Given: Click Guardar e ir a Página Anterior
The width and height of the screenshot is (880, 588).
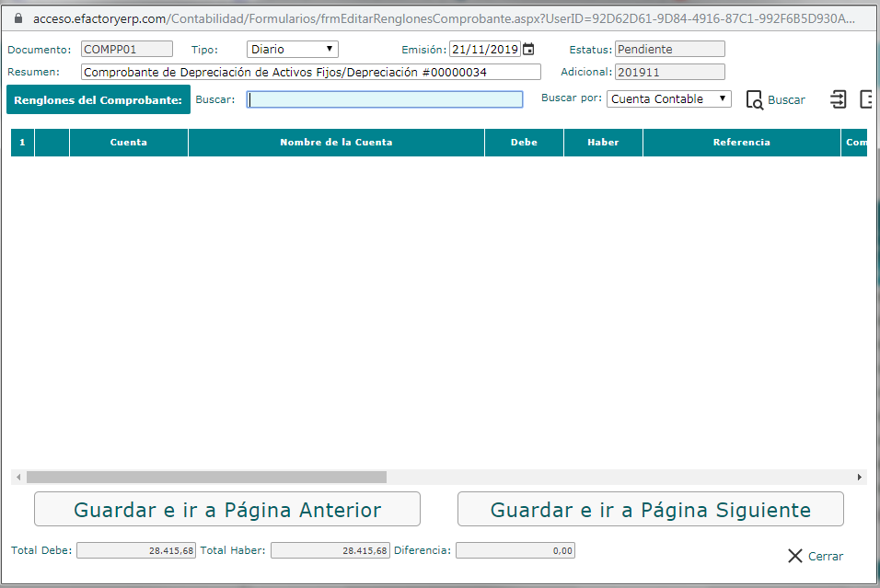Looking at the screenshot, I should click(227, 510).
